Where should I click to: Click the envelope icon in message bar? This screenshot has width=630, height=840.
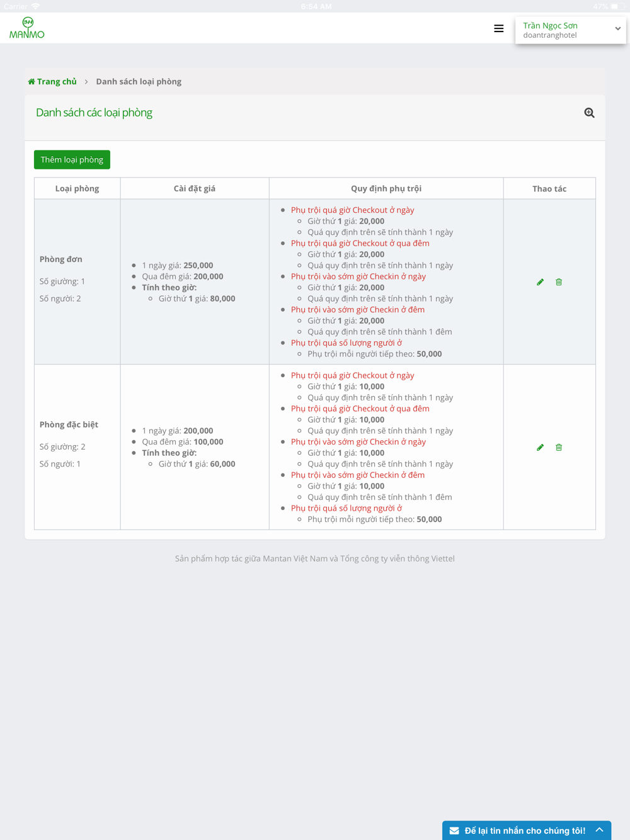pyautogui.click(x=454, y=831)
